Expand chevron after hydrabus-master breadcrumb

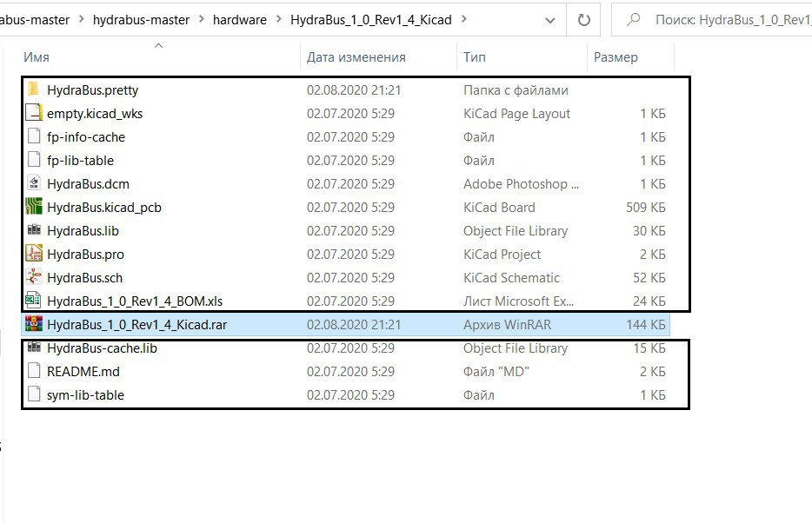[x=202, y=19]
